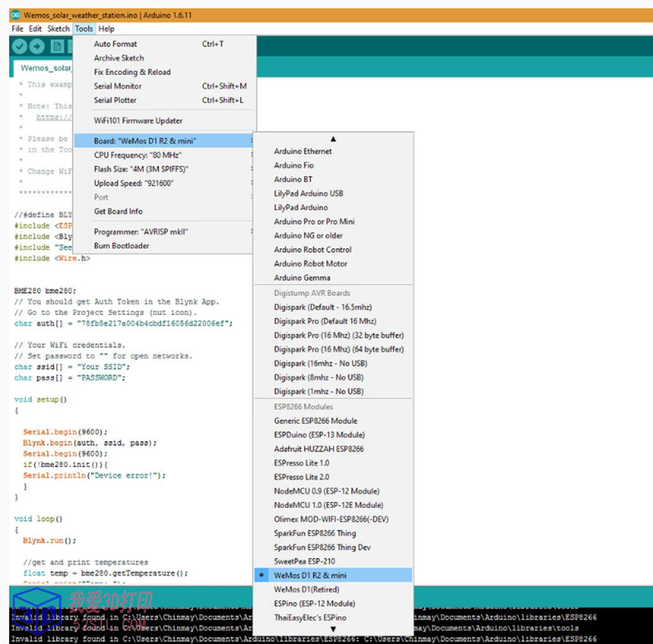This screenshot has height=644, width=653.
Task: Select Digispark Pro 64 byte buffer board
Action: [x=333, y=349]
